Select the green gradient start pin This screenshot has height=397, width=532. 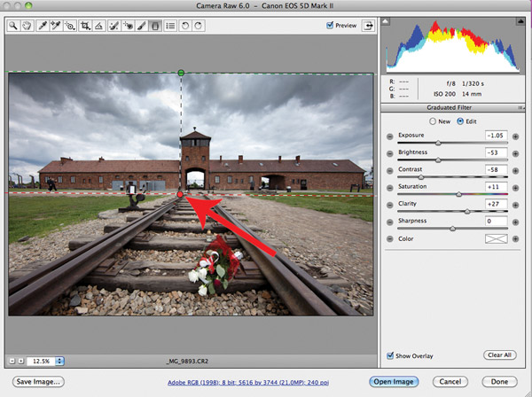tap(181, 73)
